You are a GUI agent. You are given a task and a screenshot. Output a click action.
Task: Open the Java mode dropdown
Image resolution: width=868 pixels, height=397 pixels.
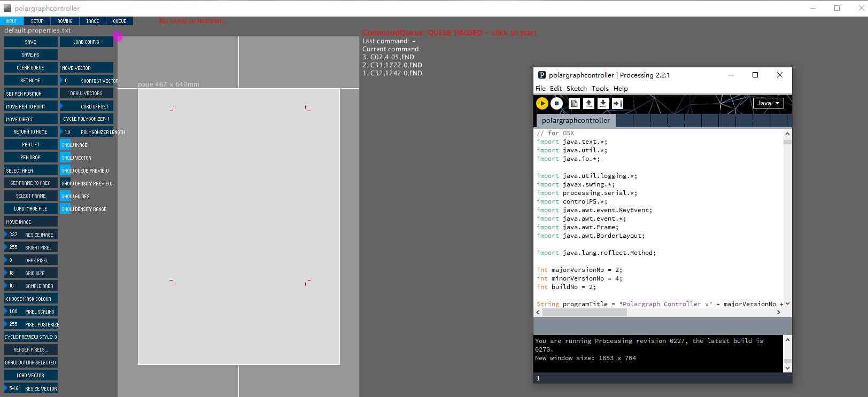pyautogui.click(x=769, y=103)
